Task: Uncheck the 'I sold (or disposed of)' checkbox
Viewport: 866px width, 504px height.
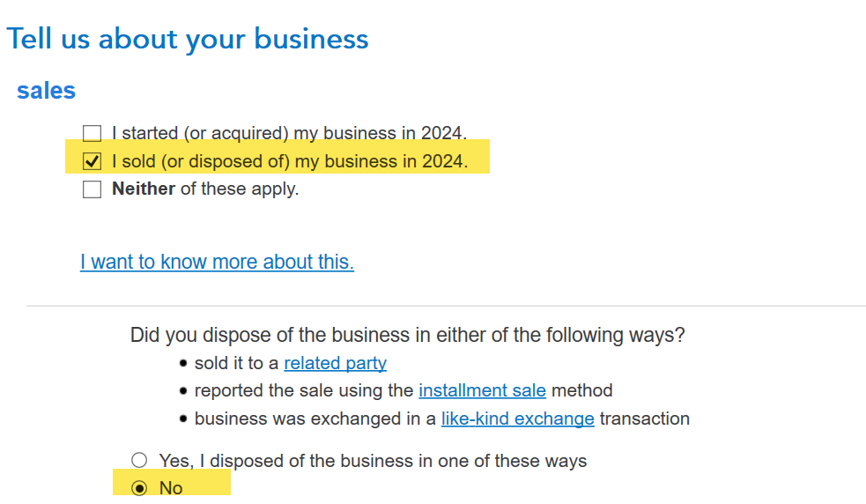Action: click(x=92, y=162)
